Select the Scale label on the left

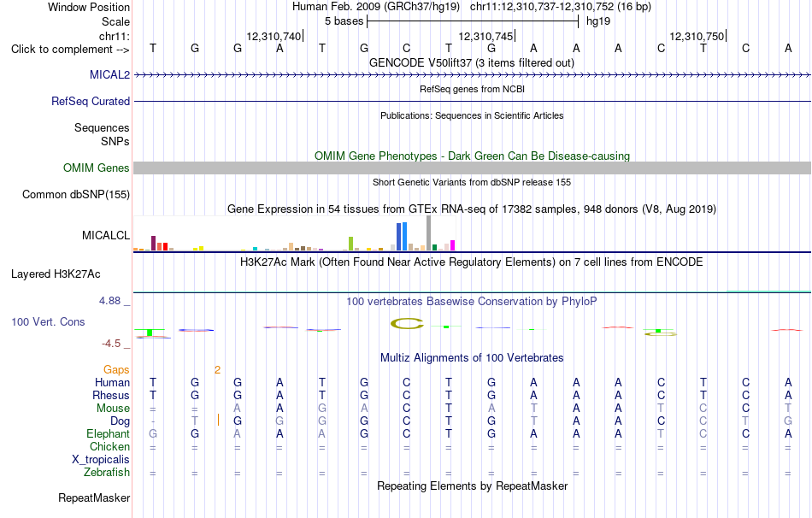(115, 21)
